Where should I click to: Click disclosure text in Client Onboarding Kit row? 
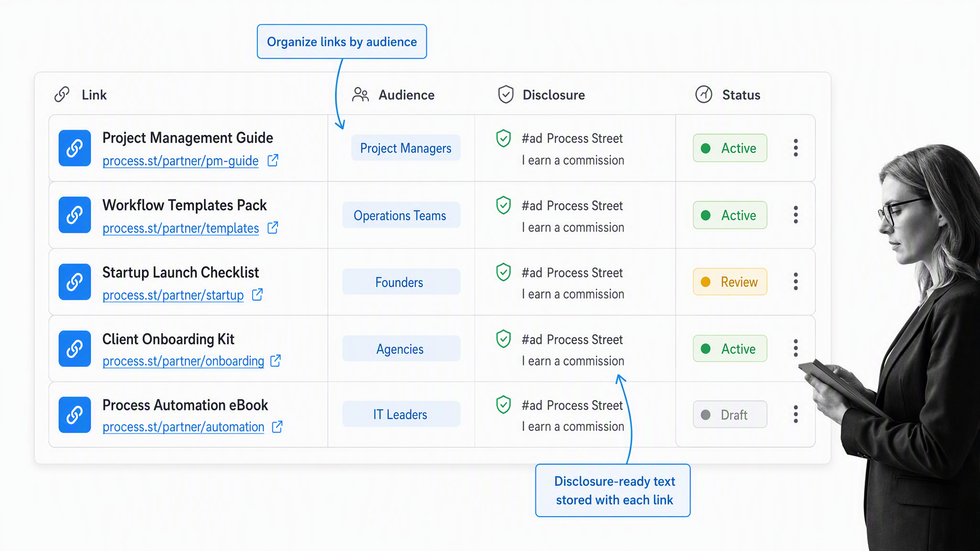[573, 350]
